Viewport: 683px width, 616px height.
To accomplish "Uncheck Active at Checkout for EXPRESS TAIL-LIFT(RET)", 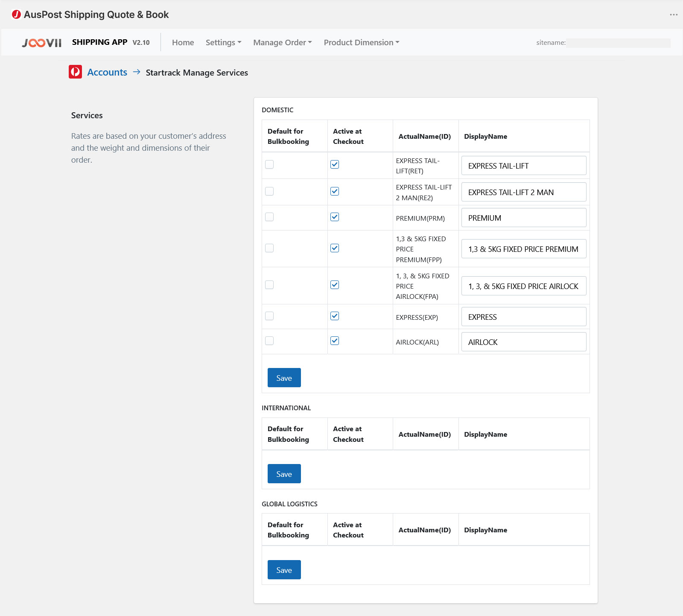I will 335,164.
